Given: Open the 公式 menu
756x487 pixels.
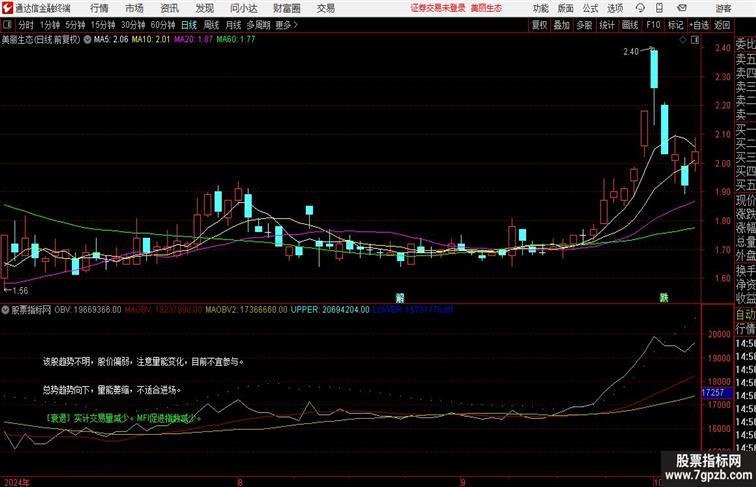Looking at the screenshot, I should click(x=590, y=8).
